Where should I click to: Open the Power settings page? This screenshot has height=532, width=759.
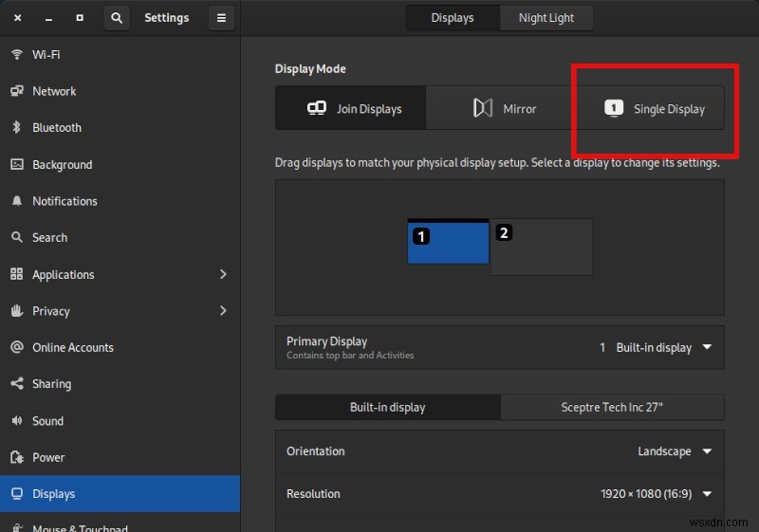[x=48, y=457]
